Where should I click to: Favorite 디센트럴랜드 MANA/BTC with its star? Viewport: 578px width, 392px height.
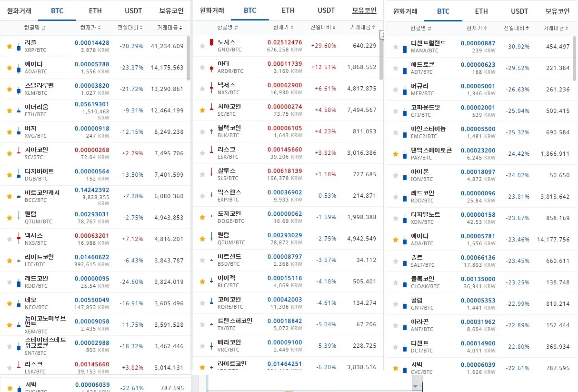tap(396, 47)
